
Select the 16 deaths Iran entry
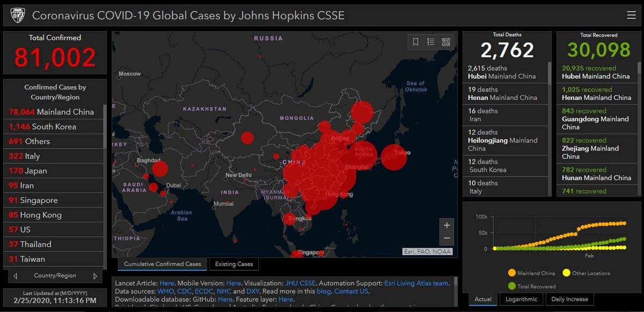coord(506,115)
